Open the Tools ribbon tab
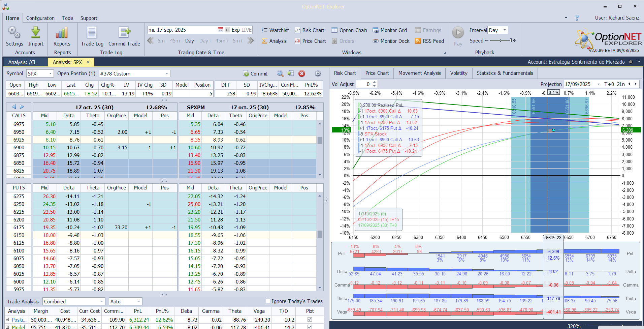This screenshot has width=644, height=329. point(67,18)
